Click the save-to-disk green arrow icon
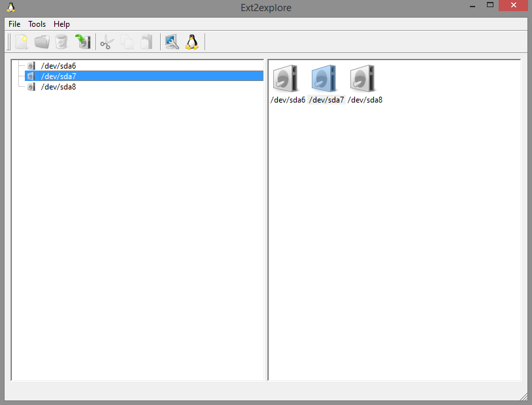Image resolution: width=532 pixels, height=405 pixels. tap(83, 42)
